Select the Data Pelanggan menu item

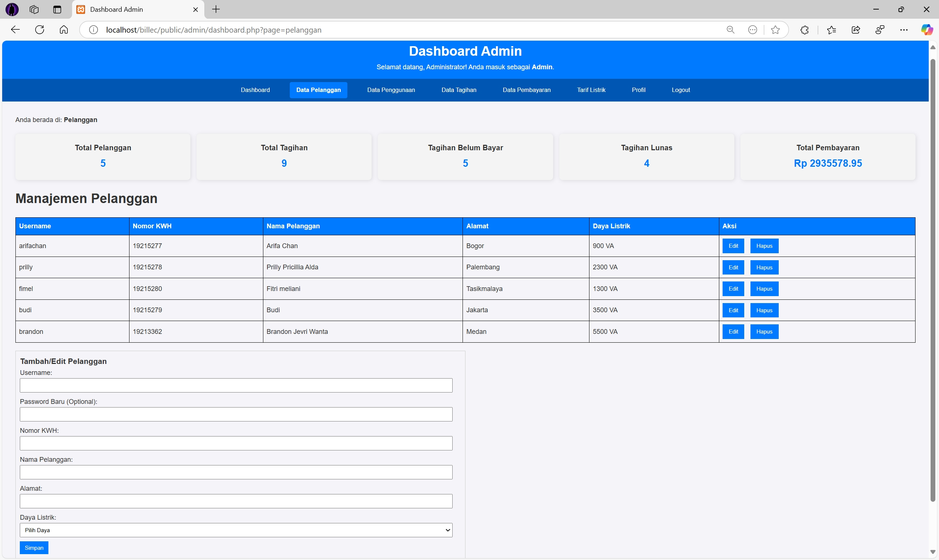318,90
